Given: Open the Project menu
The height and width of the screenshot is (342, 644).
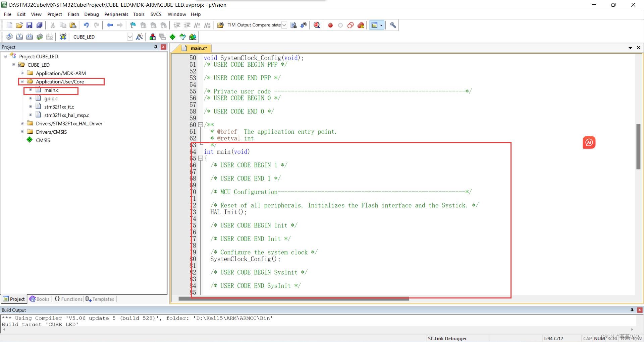Looking at the screenshot, I should click(55, 14).
